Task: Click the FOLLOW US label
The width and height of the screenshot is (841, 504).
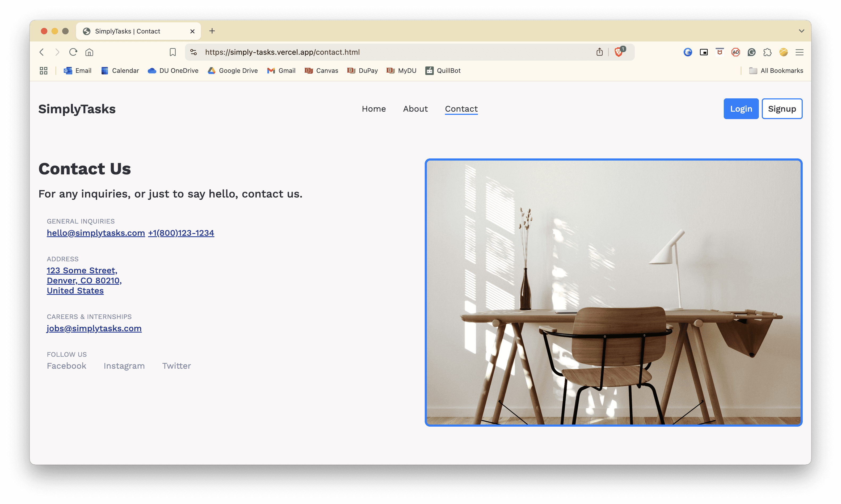Action: (67, 354)
